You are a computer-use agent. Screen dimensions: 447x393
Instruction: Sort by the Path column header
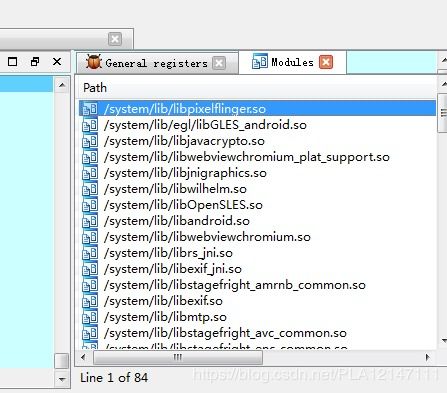tap(95, 88)
